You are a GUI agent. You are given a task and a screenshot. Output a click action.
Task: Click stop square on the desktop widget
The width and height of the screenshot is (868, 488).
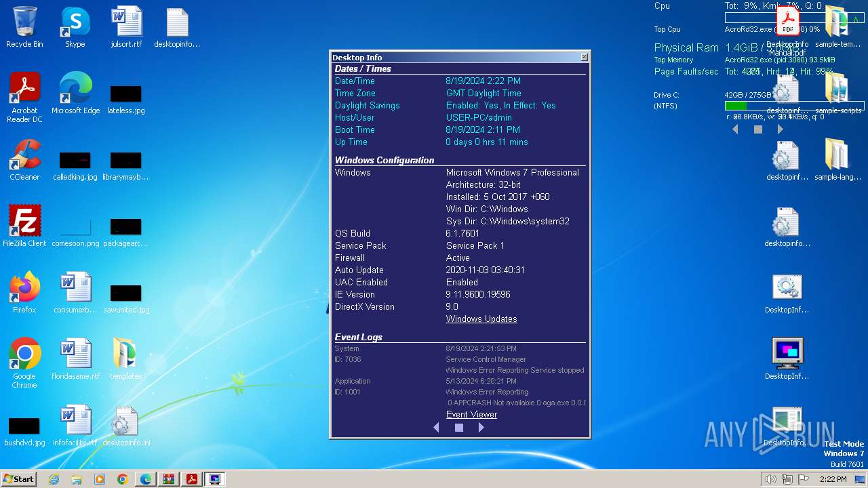tap(758, 129)
